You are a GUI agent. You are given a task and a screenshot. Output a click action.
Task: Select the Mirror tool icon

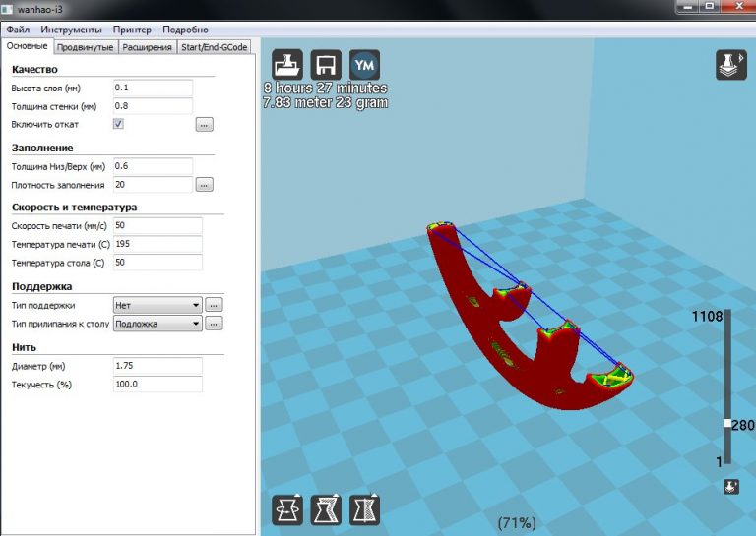tap(365, 509)
